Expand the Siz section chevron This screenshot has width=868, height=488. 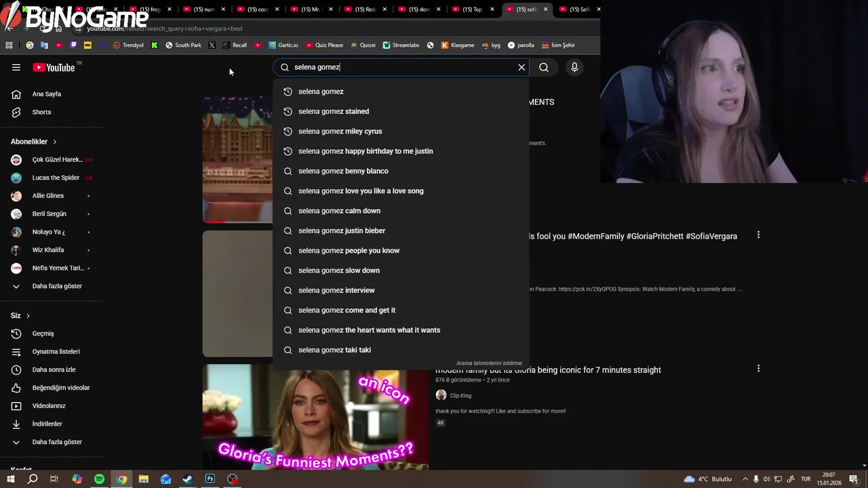pyautogui.click(x=28, y=316)
